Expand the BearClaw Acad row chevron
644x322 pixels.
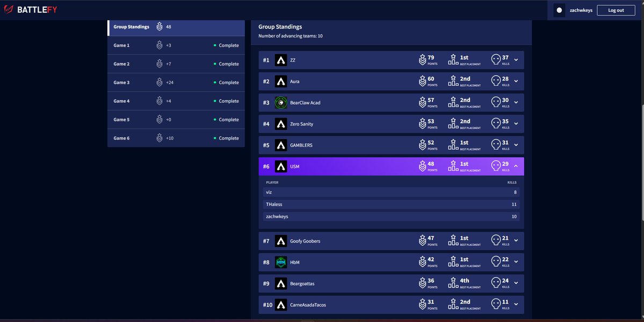tap(516, 103)
